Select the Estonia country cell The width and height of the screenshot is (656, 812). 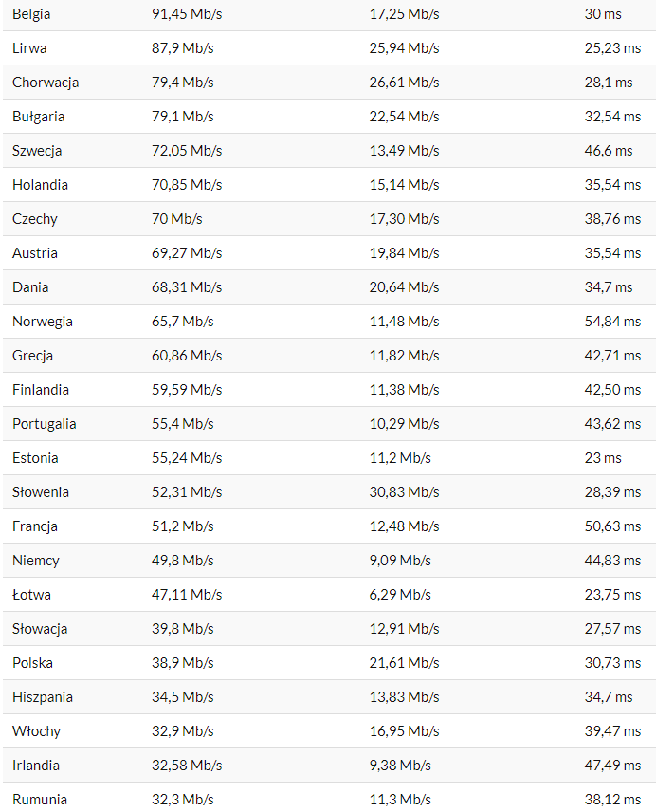[35, 458]
